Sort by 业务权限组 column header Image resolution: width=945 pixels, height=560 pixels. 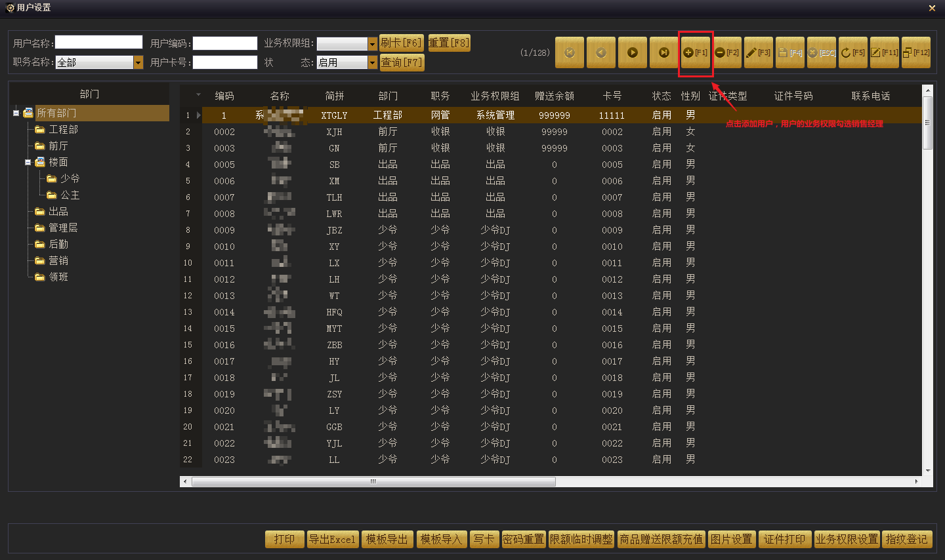tap(495, 96)
